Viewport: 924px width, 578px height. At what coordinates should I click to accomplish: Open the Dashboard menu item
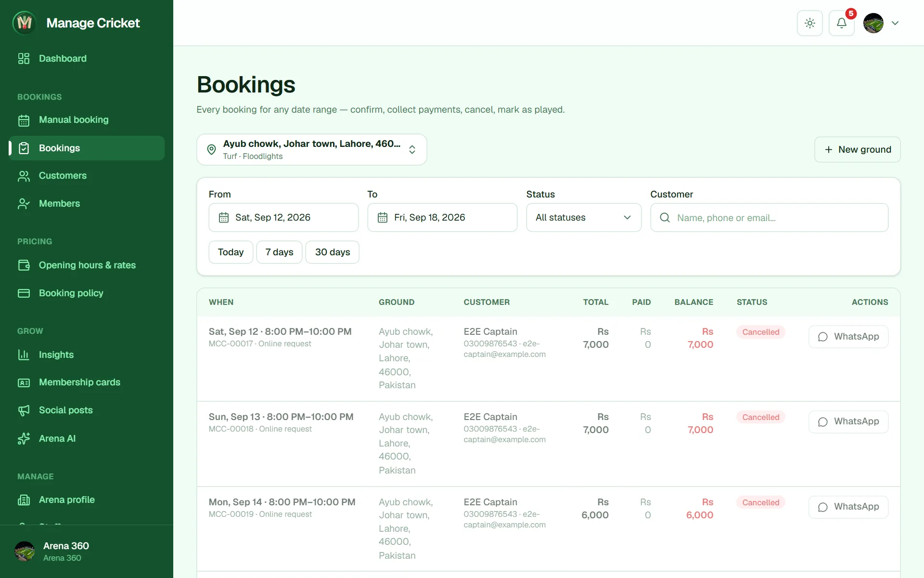87,58
